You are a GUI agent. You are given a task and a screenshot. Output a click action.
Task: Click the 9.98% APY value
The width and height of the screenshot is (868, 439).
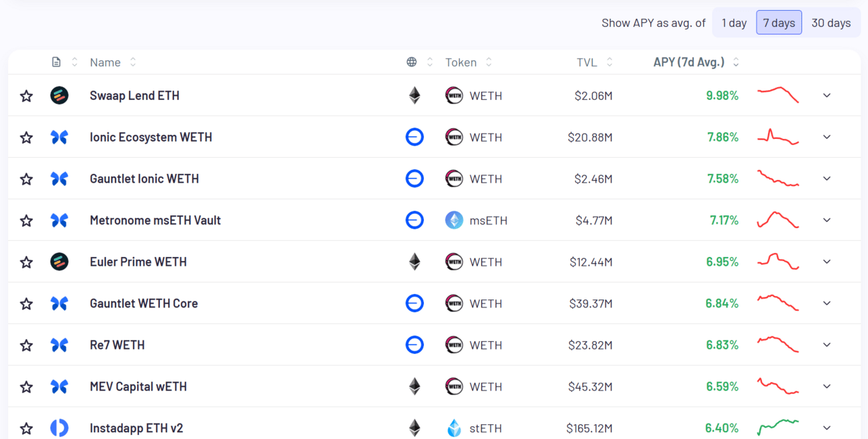722,95
